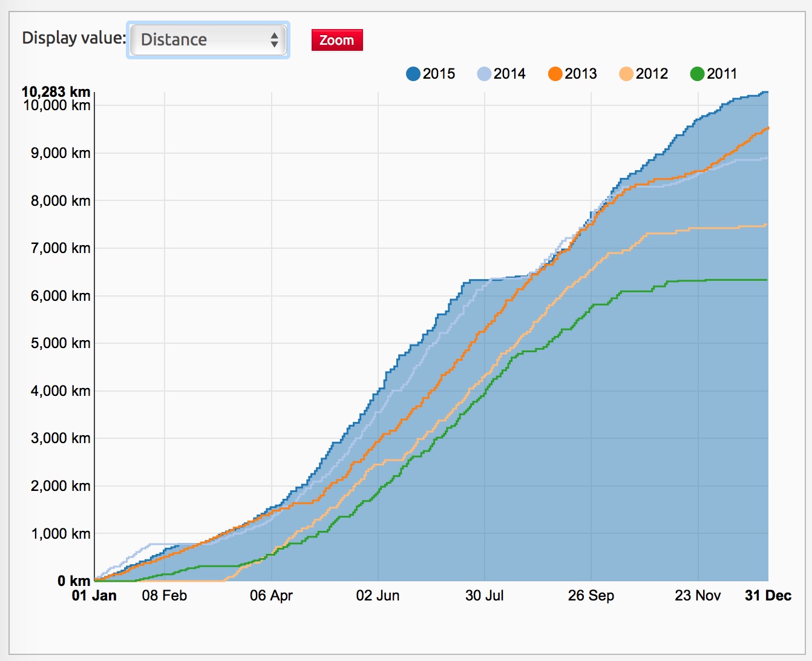Click the 2012 legend color circle
Screen dimensions: 812x661
(626, 74)
